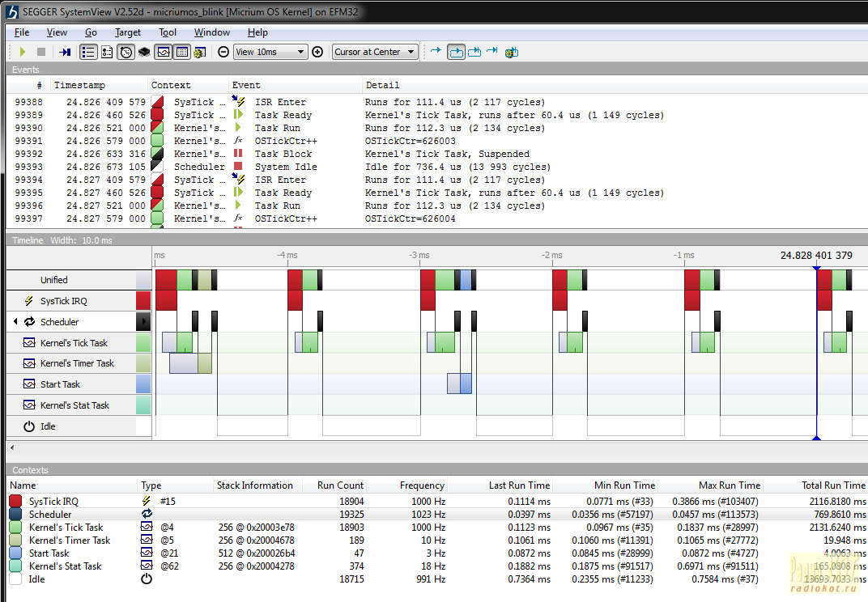
Task: Click the Detail column header
Action: tap(615, 85)
